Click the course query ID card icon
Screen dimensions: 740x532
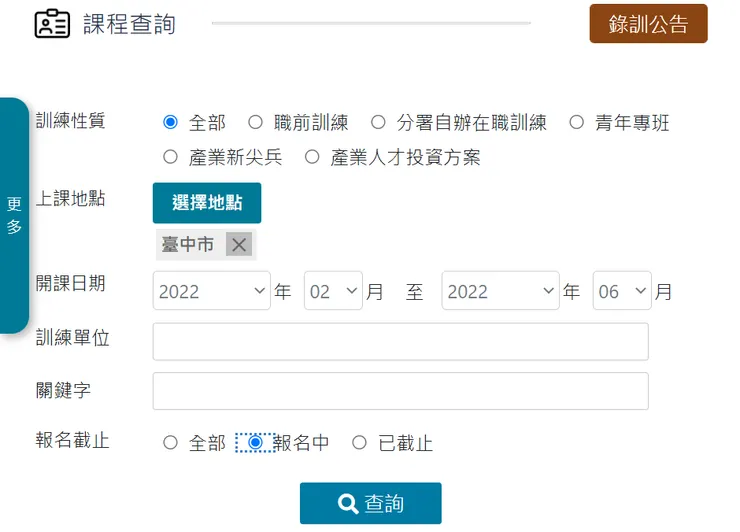tap(52, 24)
